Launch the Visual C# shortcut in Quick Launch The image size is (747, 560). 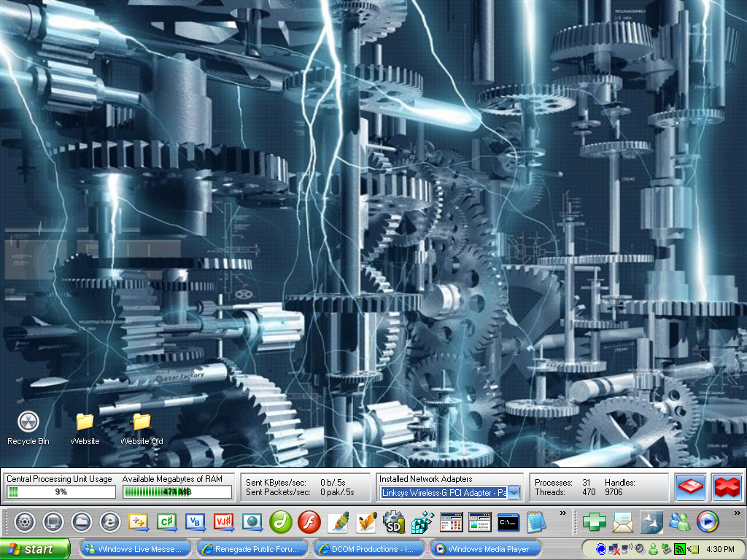coord(166,521)
